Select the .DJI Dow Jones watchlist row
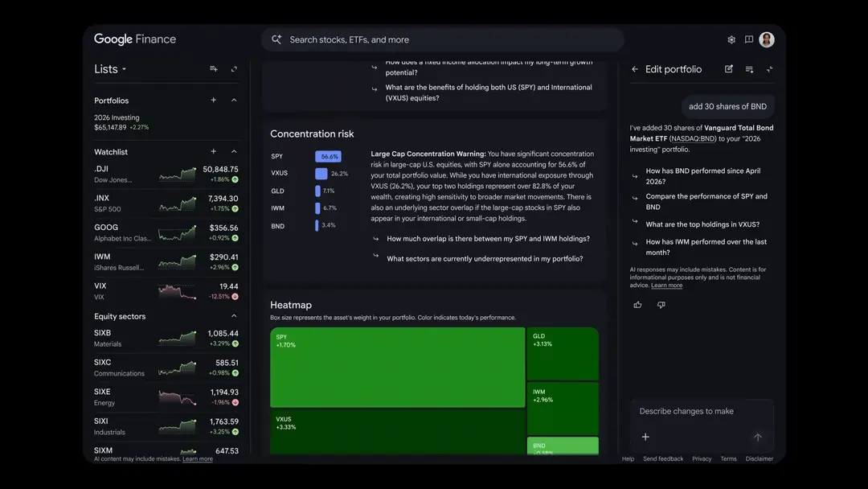 click(x=166, y=174)
